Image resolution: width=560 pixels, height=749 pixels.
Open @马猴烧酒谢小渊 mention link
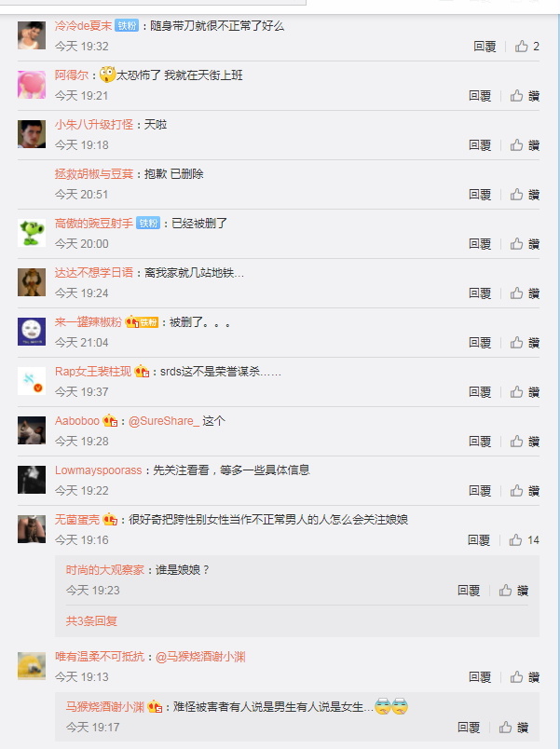tap(200, 657)
